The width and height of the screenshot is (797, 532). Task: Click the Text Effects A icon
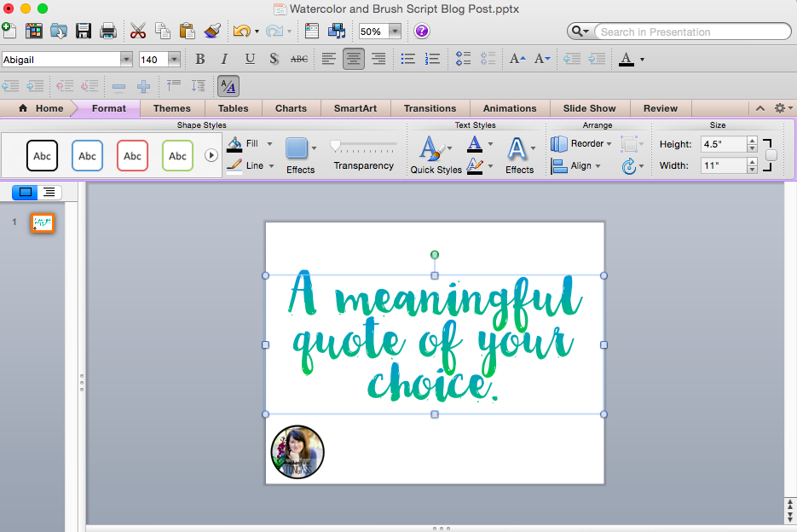click(x=517, y=148)
